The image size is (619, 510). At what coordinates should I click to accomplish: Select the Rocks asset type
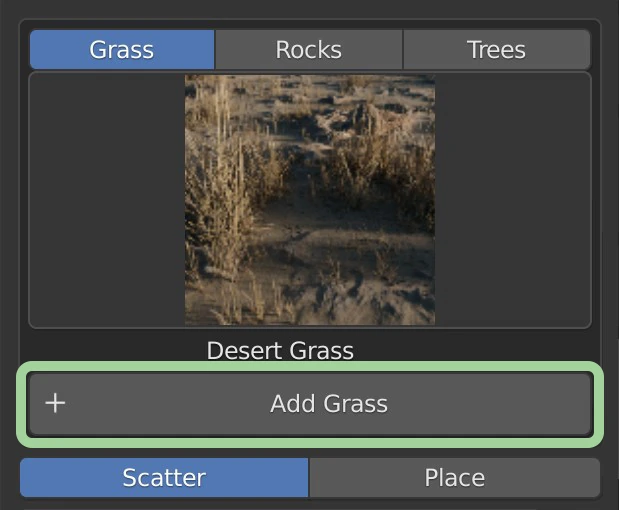point(309,49)
